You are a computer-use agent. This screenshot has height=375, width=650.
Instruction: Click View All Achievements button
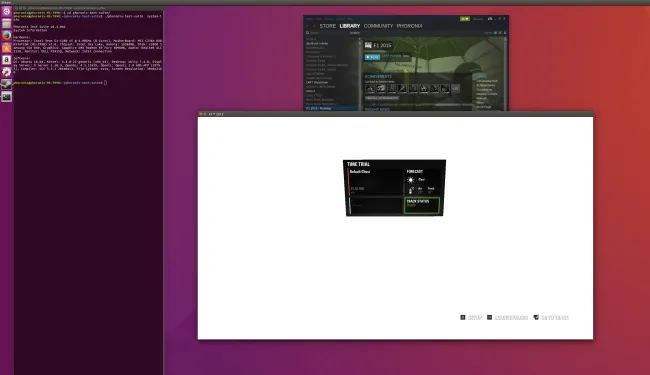pos(382,98)
